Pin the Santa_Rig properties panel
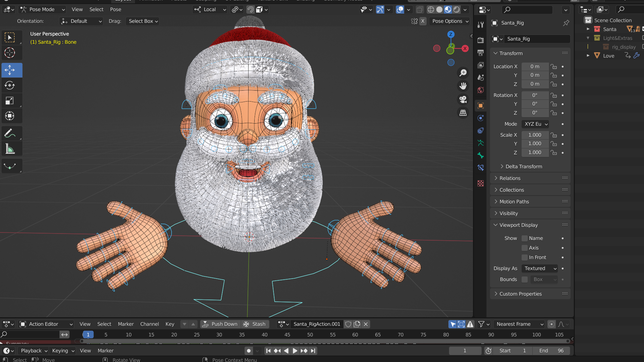This screenshot has width=644, height=362. (x=566, y=23)
